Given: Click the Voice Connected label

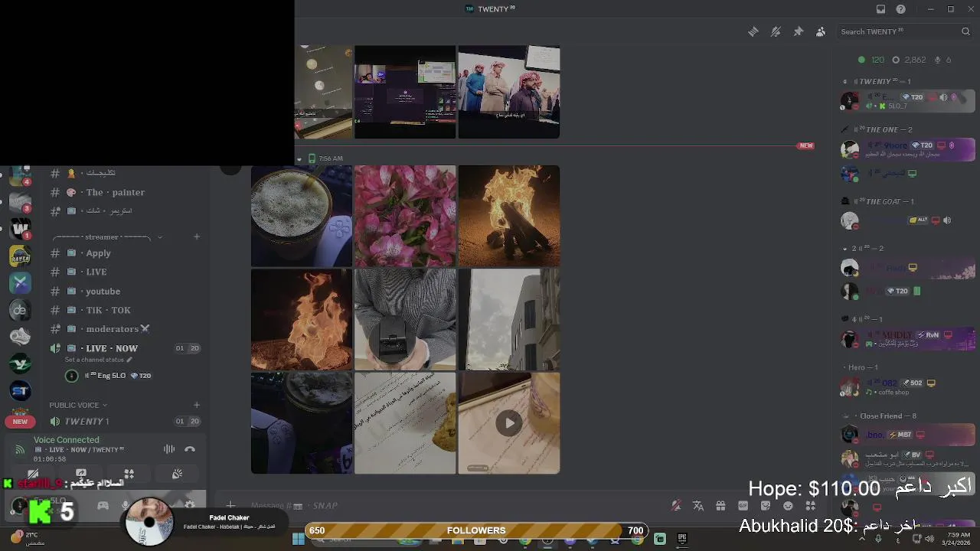Looking at the screenshot, I should point(67,440).
